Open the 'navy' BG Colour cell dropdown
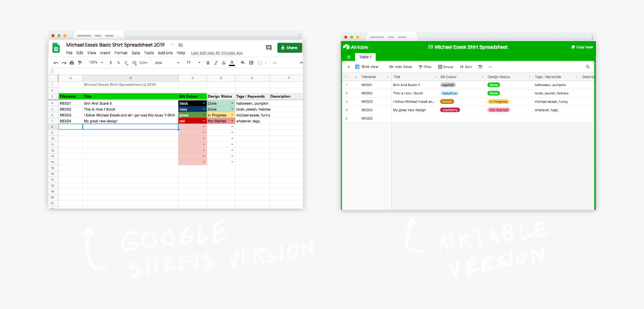644x309 pixels. tap(204, 109)
